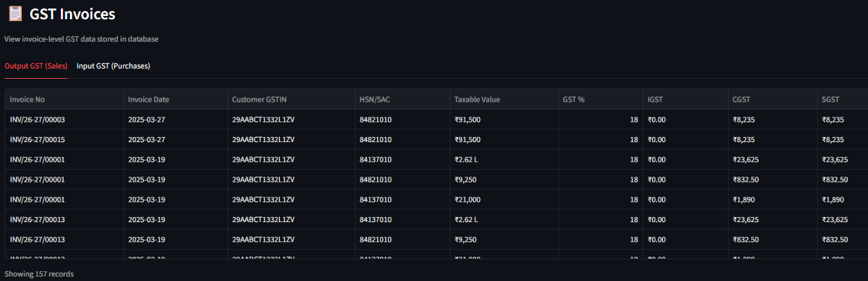Click the Taxable Value column header

tap(503, 99)
